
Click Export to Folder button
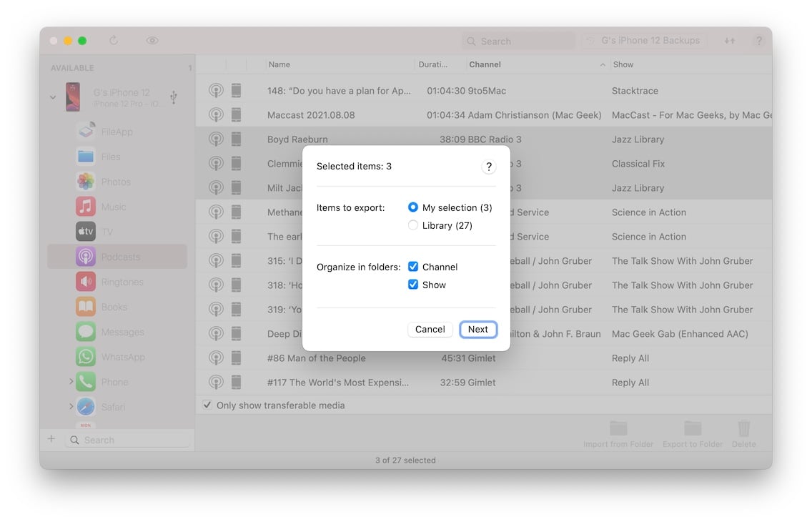click(x=693, y=434)
